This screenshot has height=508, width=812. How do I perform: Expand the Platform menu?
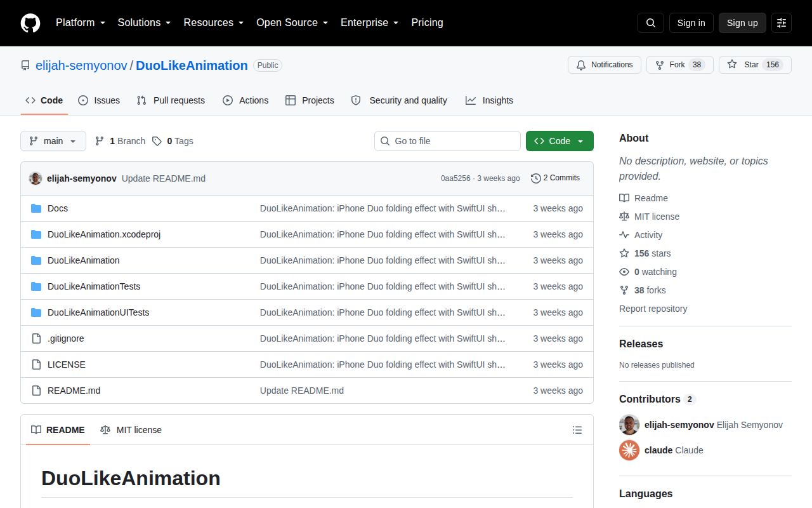[x=80, y=23]
